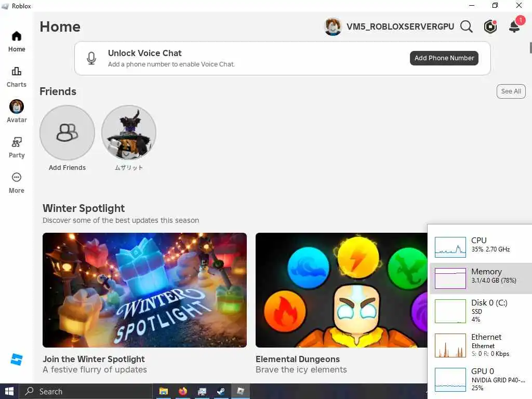532x399 pixels.
Task: Open the notifications bell
Action: (515, 26)
